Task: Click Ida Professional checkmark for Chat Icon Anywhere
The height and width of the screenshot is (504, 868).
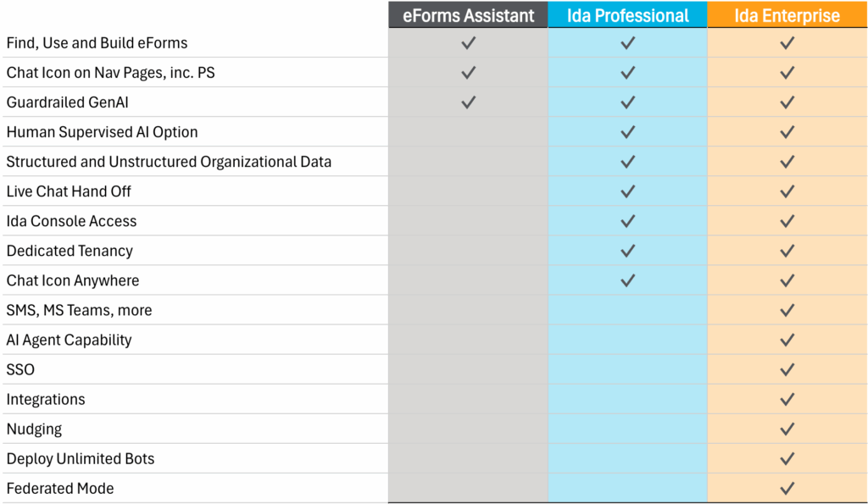Action: (x=628, y=280)
